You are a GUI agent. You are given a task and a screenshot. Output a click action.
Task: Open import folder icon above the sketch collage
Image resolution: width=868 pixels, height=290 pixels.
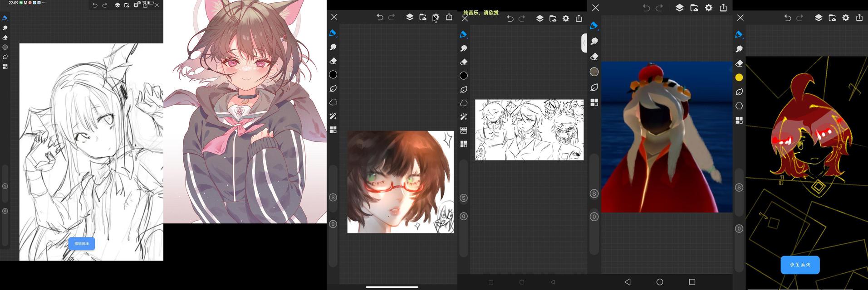(x=553, y=19)
